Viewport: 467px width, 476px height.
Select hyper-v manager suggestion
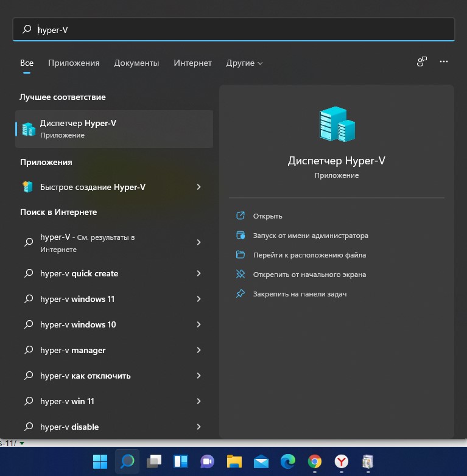[x=114, y=350]
